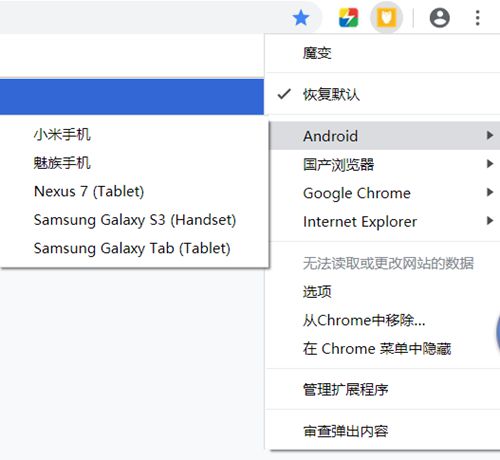Choose Nexus 7 (Tablet) option
500x460 pixels.
click(134, 191)
